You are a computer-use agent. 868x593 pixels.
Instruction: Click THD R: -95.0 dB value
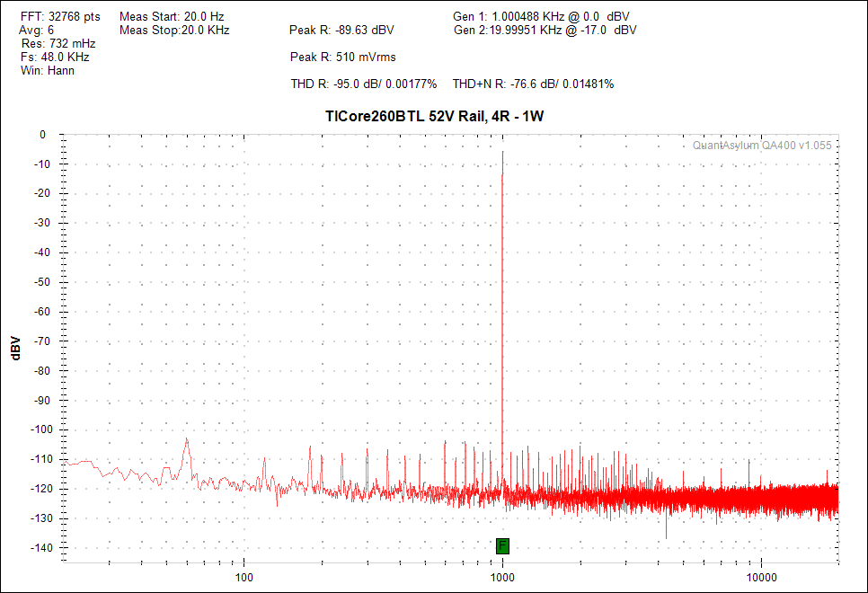click(364, 84)
